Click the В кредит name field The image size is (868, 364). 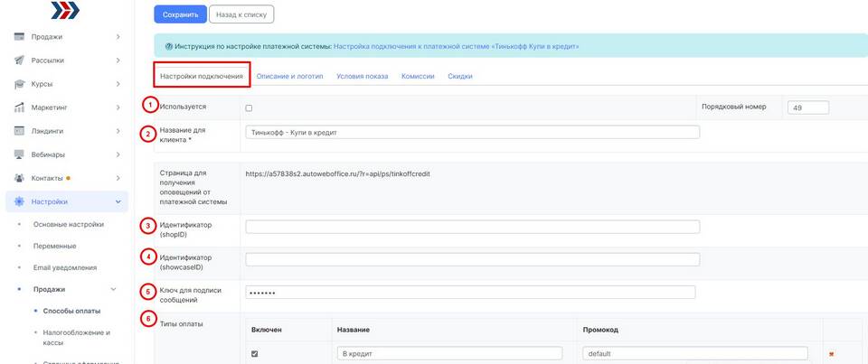(449, 353)
